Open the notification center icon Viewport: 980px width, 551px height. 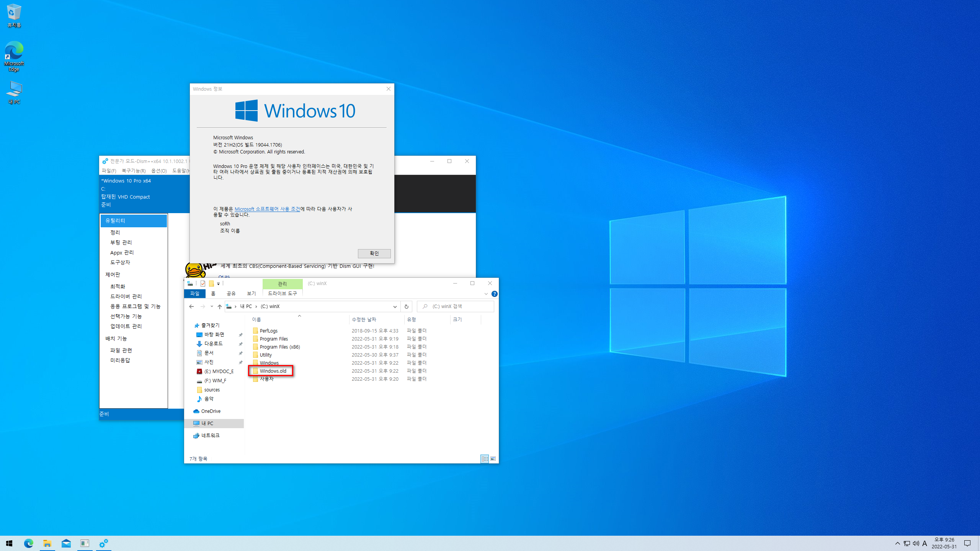pyautogui.click(x=967, y=543)
